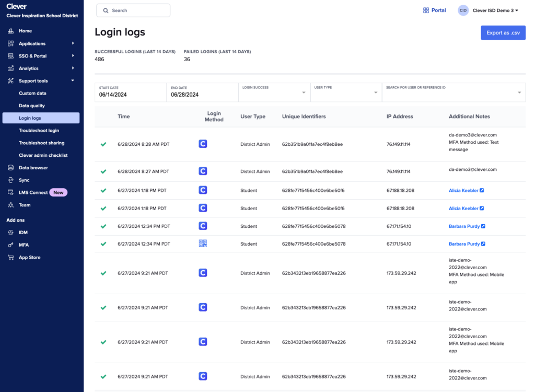Open Troubleshoot login in sidebar
The width and height of the screenshot is (535, 392).
[39, 131]
